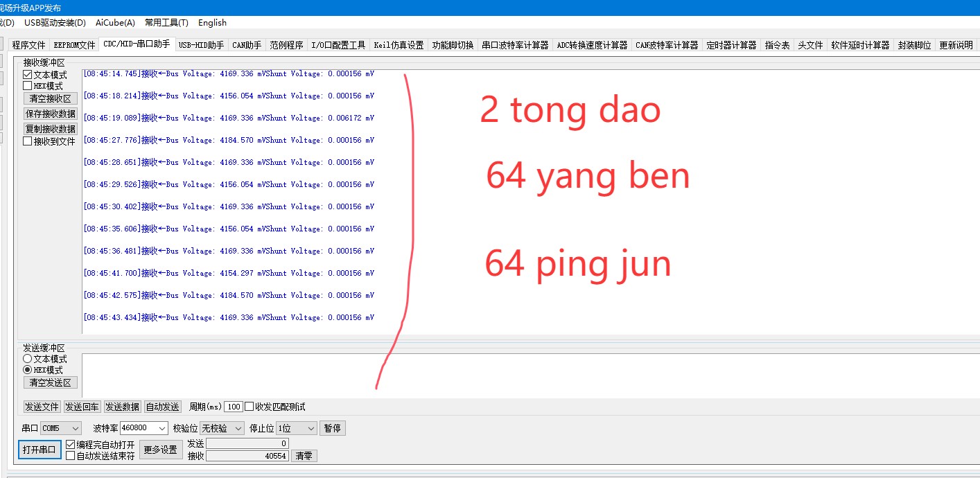Open the 更新说明 tab
980x478 pixels.
coord(956,45)
